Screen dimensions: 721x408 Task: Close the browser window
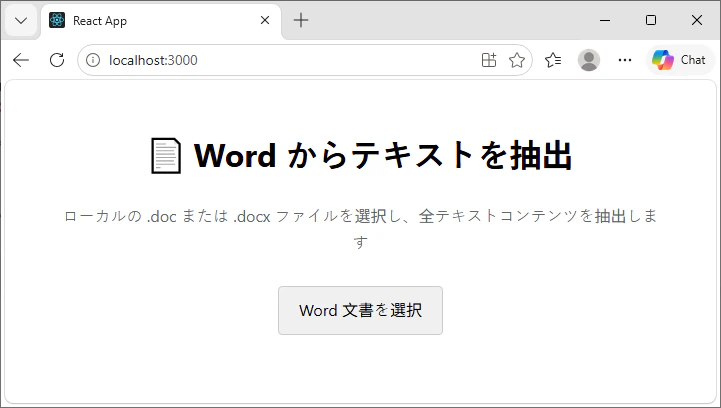tap(697, 20)
